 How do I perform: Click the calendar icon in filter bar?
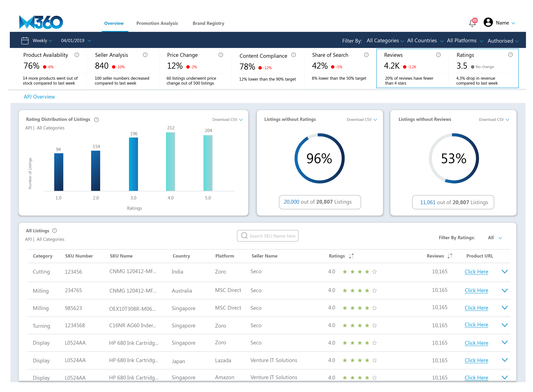coord(25,41)
